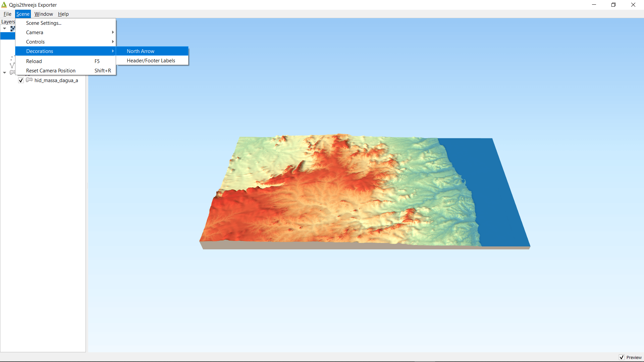Open the Help menu
Screen dimensions: 644x362
click(x=63, y=14)
